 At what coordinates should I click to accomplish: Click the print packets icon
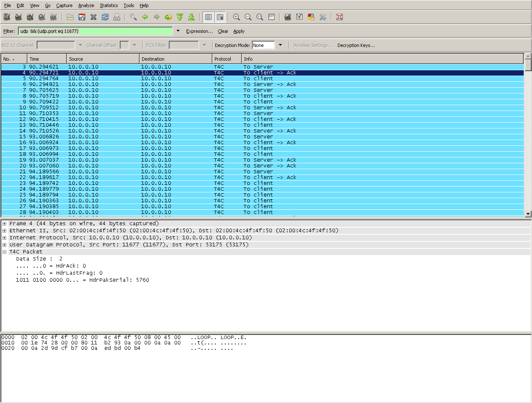[x=117, y=17]
